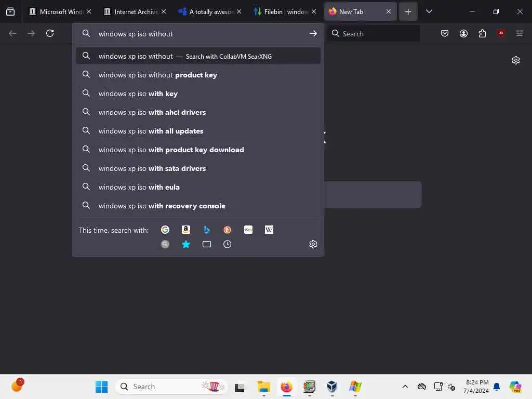Search open tabs using the tab icon
The image size is (532, 399).
pos(207,244)
